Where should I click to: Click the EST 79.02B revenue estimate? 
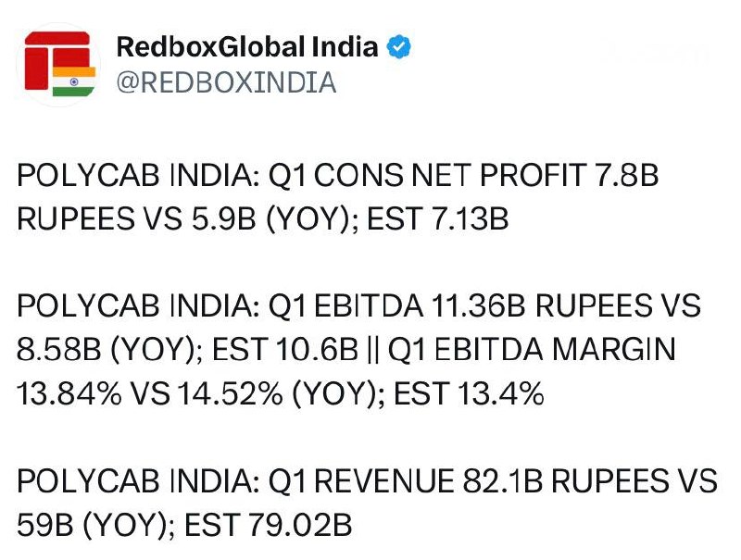(268, 526)
